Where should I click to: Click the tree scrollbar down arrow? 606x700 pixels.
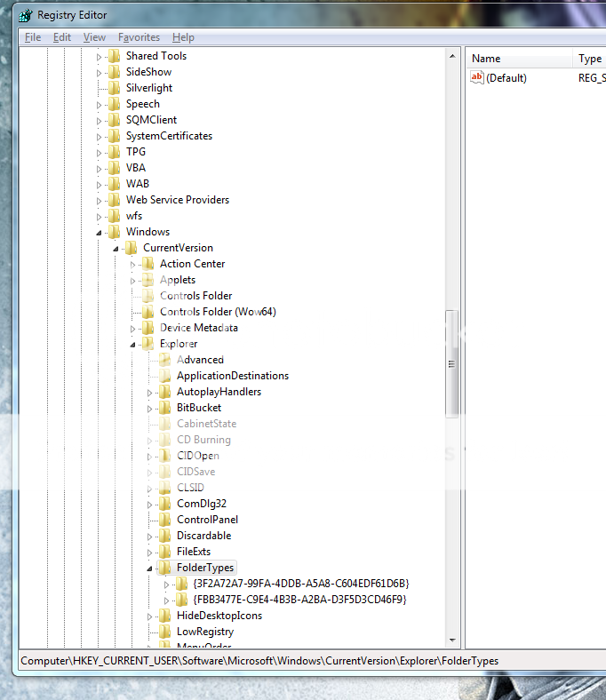[x=452, y=640]
